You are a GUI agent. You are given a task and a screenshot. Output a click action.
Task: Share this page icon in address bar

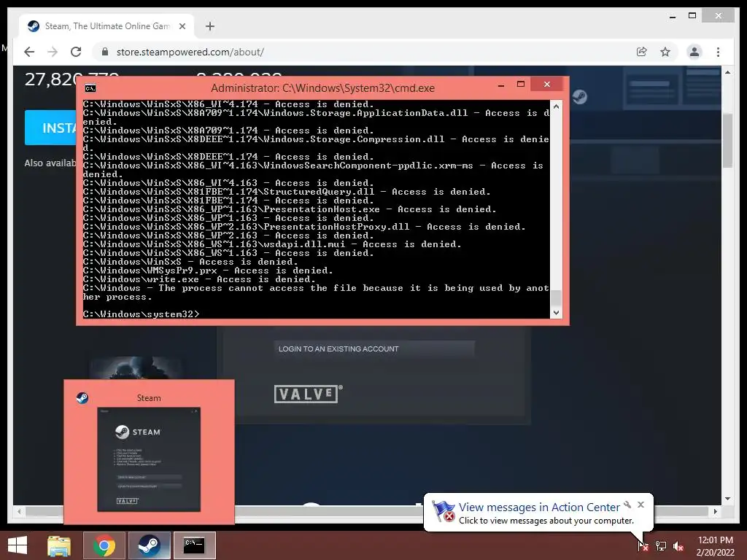pyautogui.click(x=642, y=52)
